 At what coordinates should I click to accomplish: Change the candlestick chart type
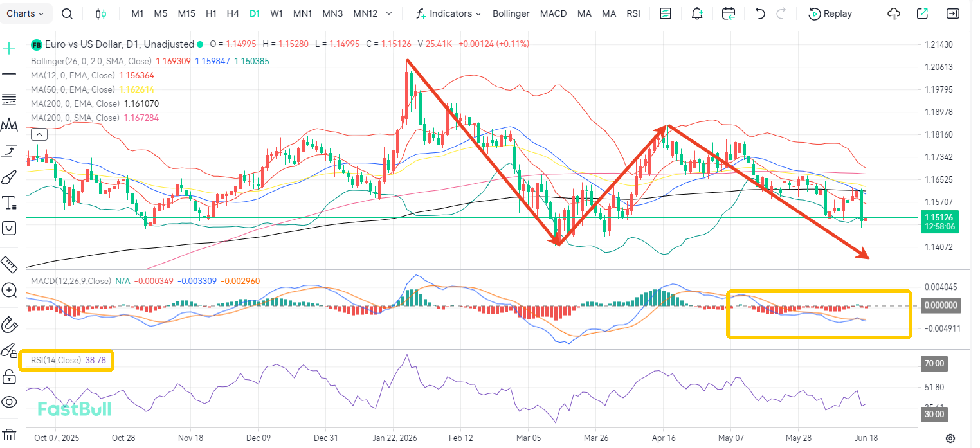(x=100, y=13)
